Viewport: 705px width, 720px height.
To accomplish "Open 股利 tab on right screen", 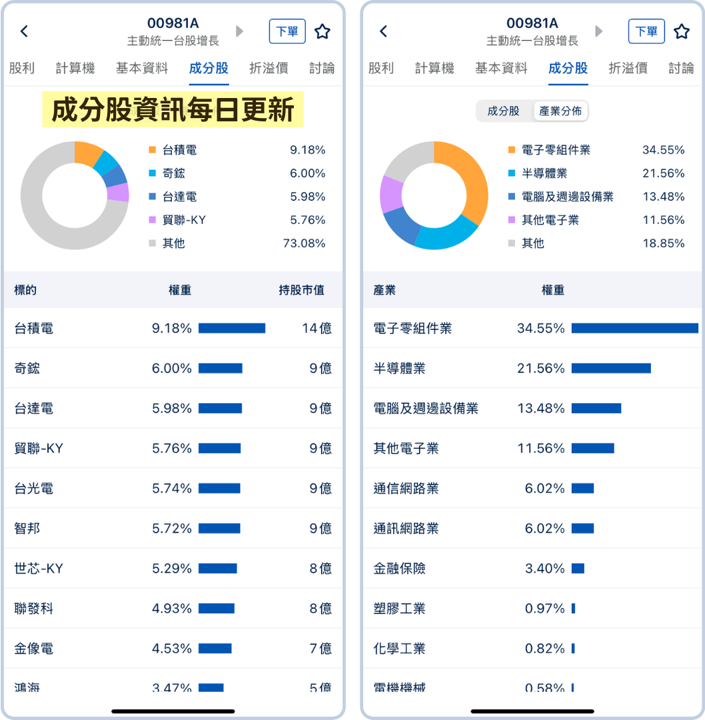I will [381, 68].
